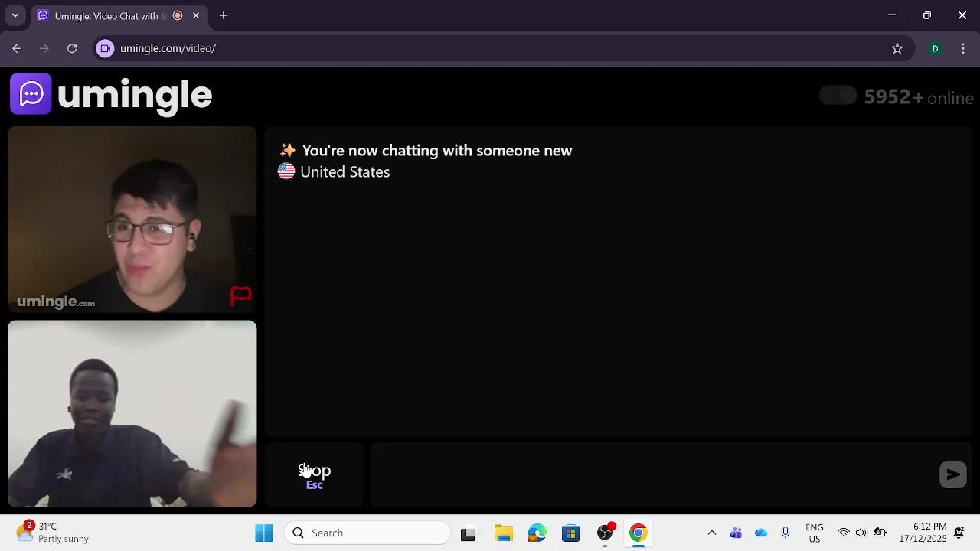Launch Microsoft Edge from taskbar

point(537,533)
